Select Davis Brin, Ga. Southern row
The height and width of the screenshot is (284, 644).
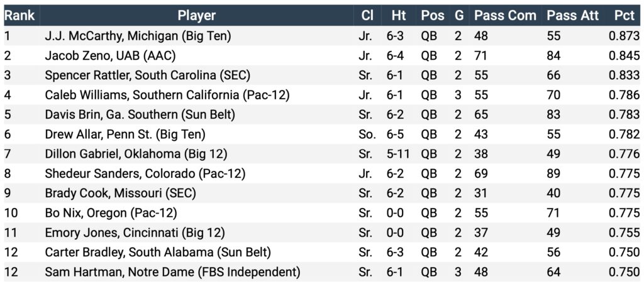click(322, 114)
